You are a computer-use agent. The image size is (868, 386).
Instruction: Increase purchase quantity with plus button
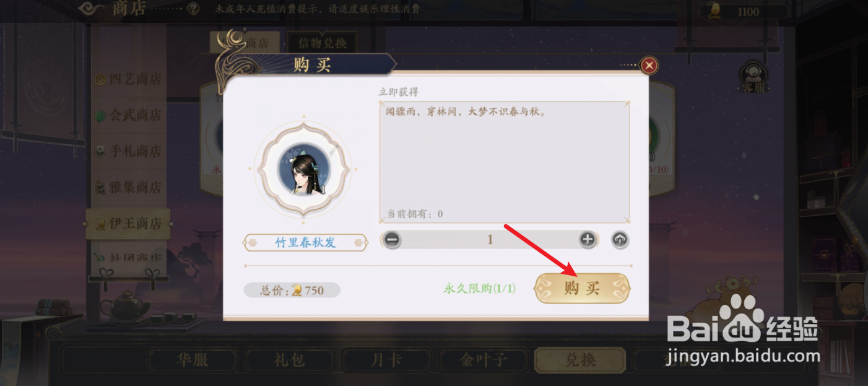coord(587,240)
